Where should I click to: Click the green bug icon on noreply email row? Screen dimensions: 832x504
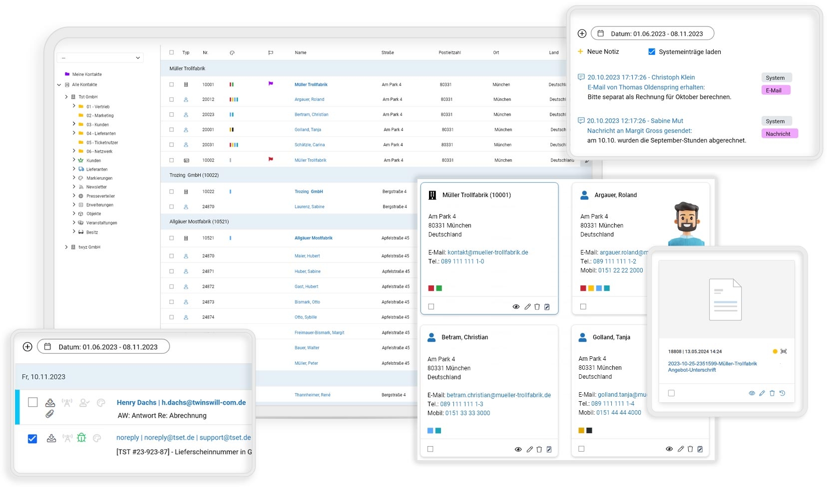(x=81, y=438)
